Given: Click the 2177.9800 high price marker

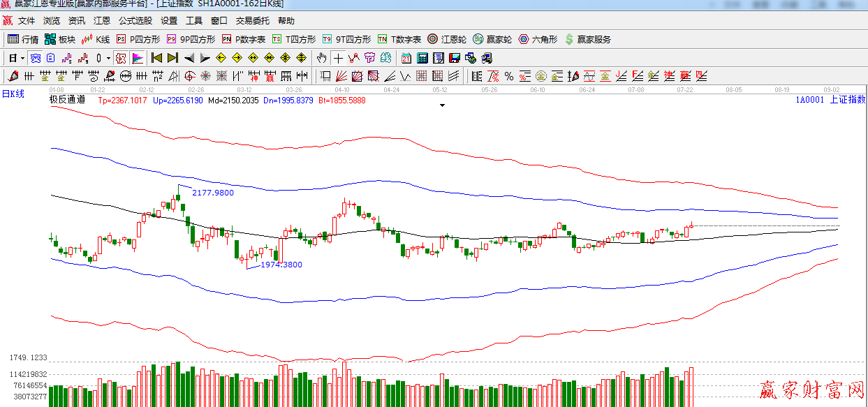Looking at the screenshot, I should pos(213,192).
